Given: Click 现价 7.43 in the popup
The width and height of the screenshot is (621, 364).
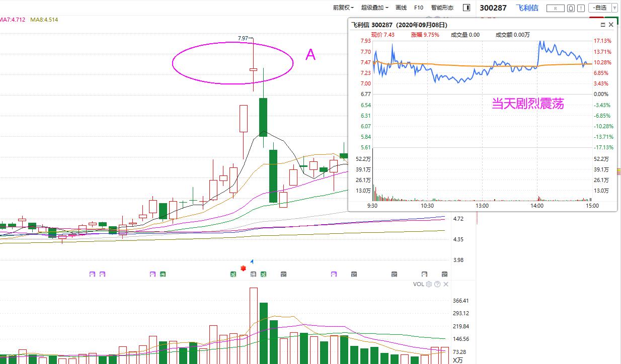Looking at the screenshot, I should (x=382, y=35).
